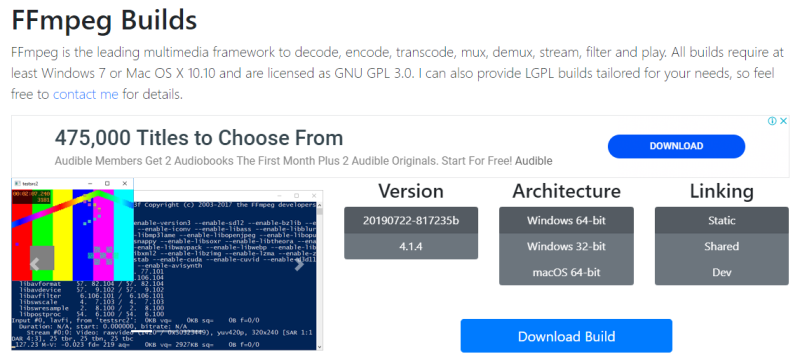Open the contact me link
The height and width of the screenshot is (361, 800).
tap(85, 94)
